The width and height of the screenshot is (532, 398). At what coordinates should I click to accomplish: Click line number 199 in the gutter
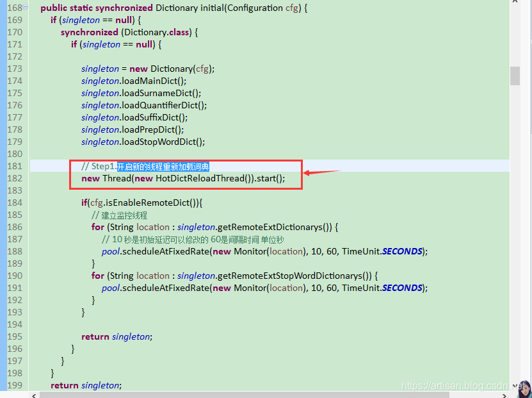pyautogui.click(x=14, y=386)
